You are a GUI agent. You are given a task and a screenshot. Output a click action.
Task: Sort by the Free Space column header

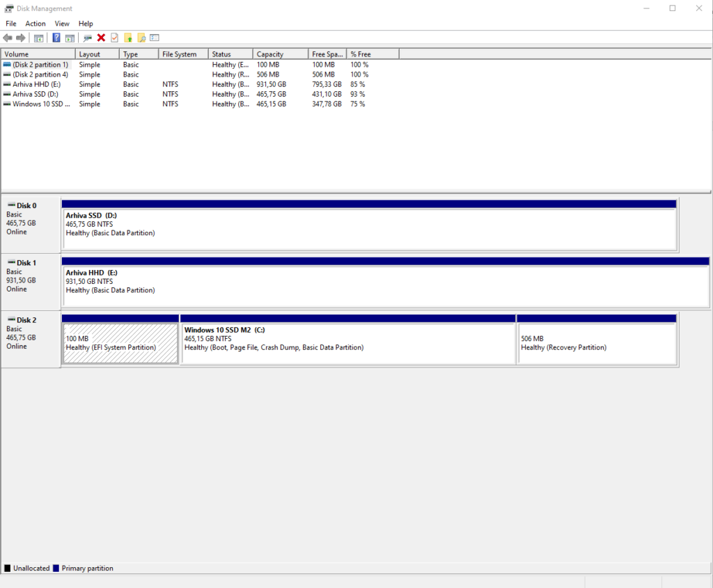pyautogui.click(x=327, y=54)
